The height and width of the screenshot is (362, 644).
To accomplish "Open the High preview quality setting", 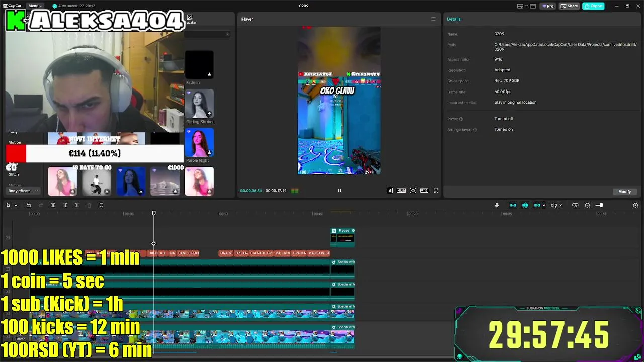I will (401, 191).
